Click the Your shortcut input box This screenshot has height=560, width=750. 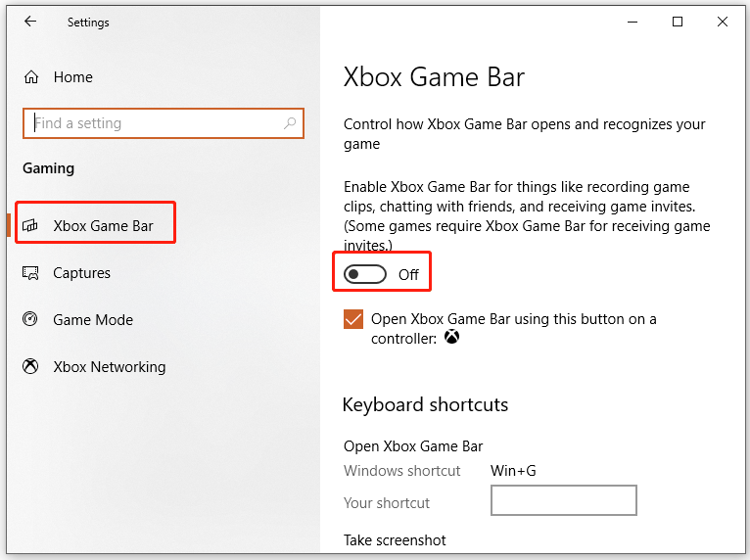(x=563, y=500)
